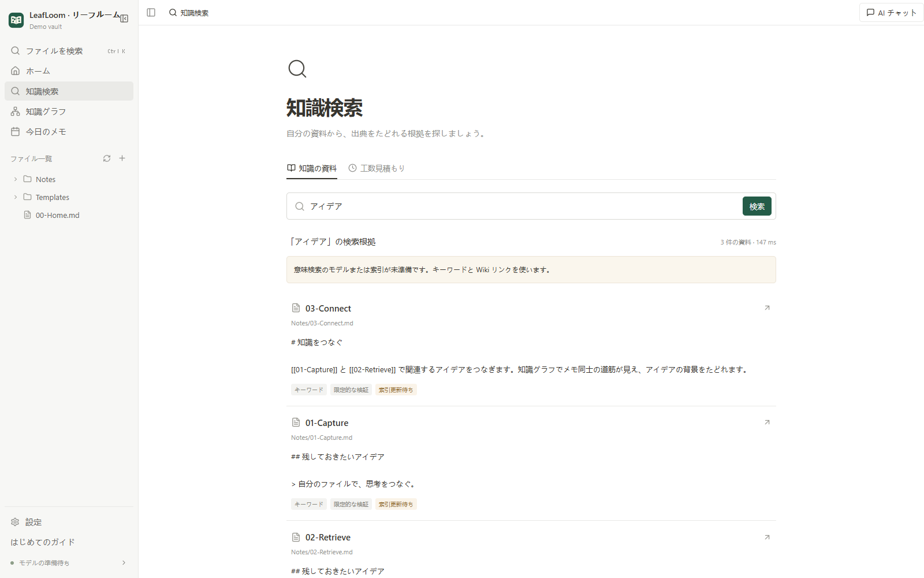Click the large search icon above page title
The width and height of the screenshot is (924, 578).
click(x=297, y=69)
